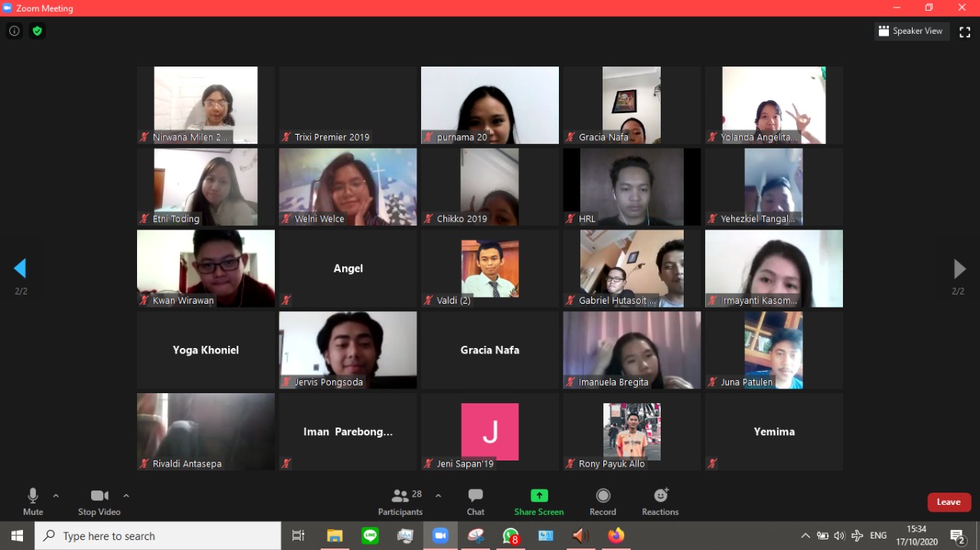980x550 pixels.
Task: Open video options arrow next to Stop Video
Action: click(x=126, y=496)
